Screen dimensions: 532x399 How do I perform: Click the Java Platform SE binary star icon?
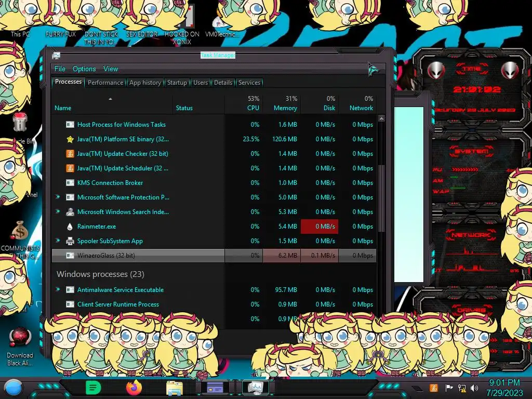click(70, 139)
